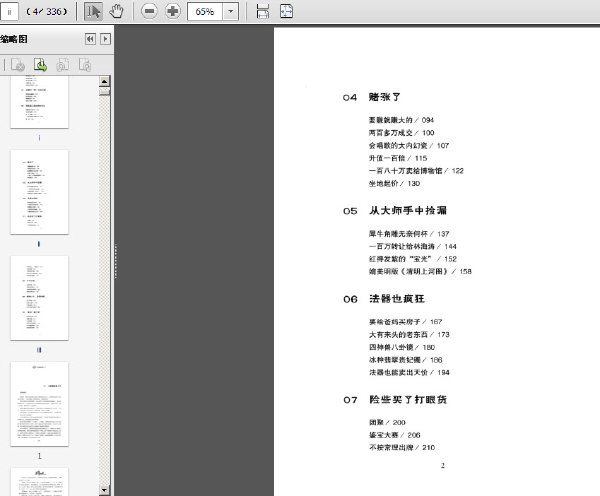This screenshot has width=600, height=496.
Task: Click the entry 团聚 / 200
Action: [x=387, y=423]
